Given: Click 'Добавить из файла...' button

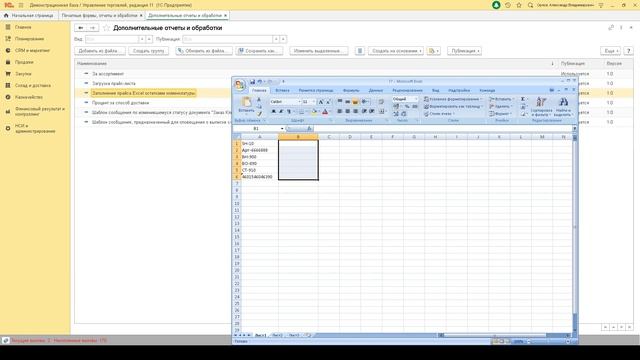Looking at the screenshot, I should [100, 51].
